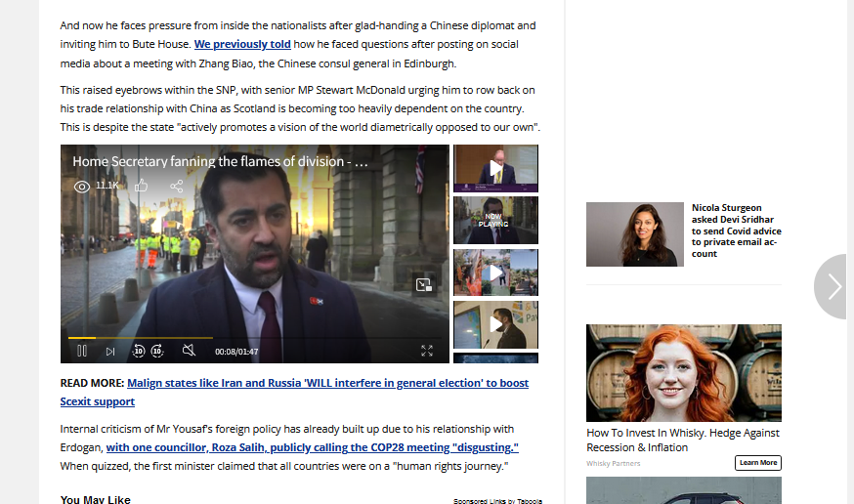Click the 'Learn More' ad button
854x504 pixels.
[x=758, y=463]
